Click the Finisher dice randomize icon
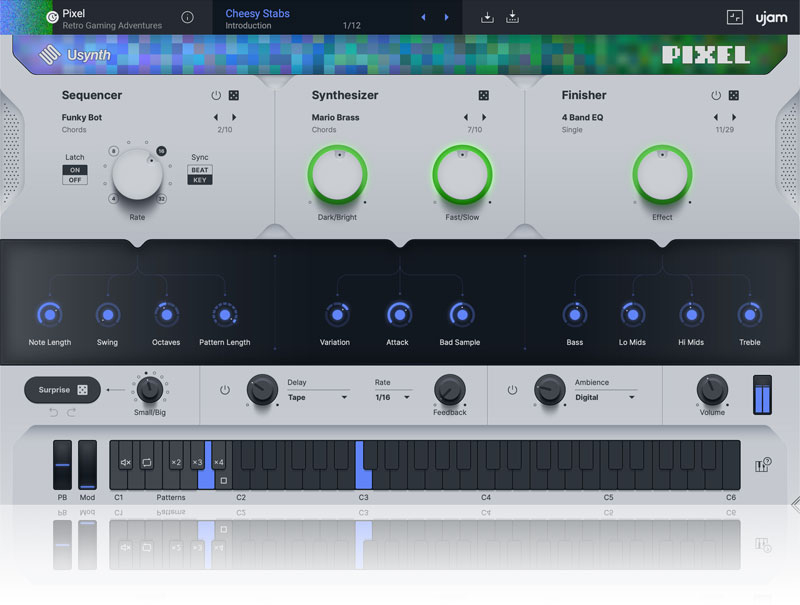 (x=733, y=96)
